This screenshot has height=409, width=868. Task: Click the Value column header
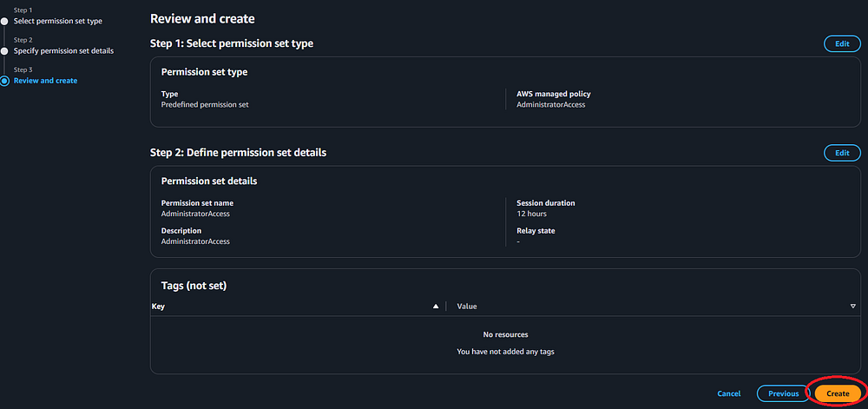(x=467, y=307)
